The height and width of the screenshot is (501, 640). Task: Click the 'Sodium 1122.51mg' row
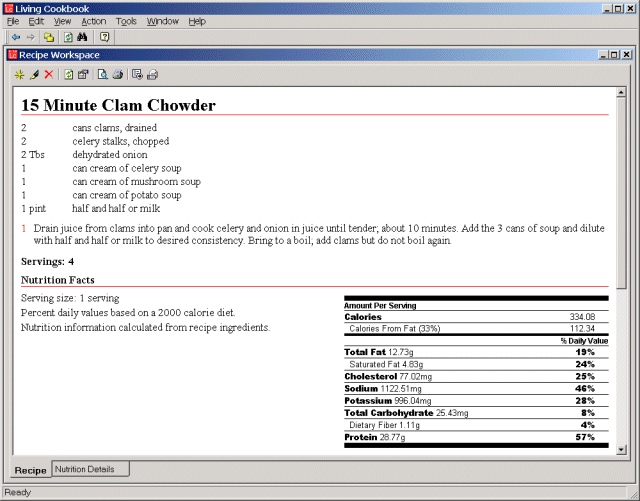click(476, 389)
